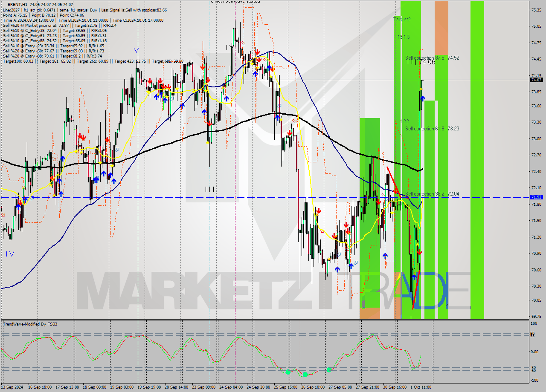Screen dimensions: 546x392
Task: Click the '1 Oct 11:00' time axis label
Action: click(x=420, y=387)
